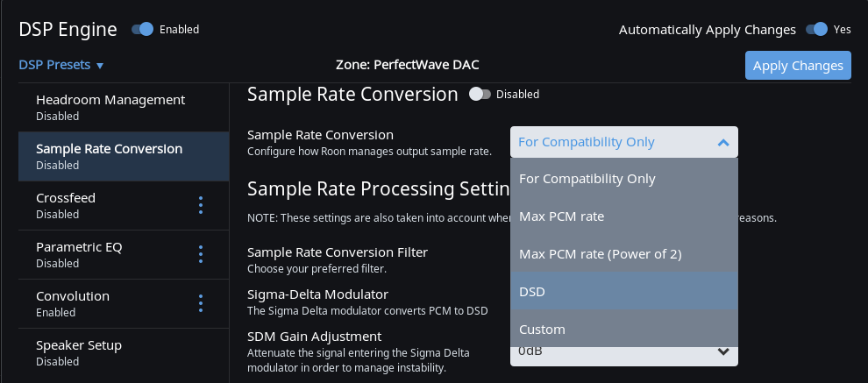This screenshot has width=868, height=383.
Task: Choose Max PCM rate option
Action: [623, 216]
